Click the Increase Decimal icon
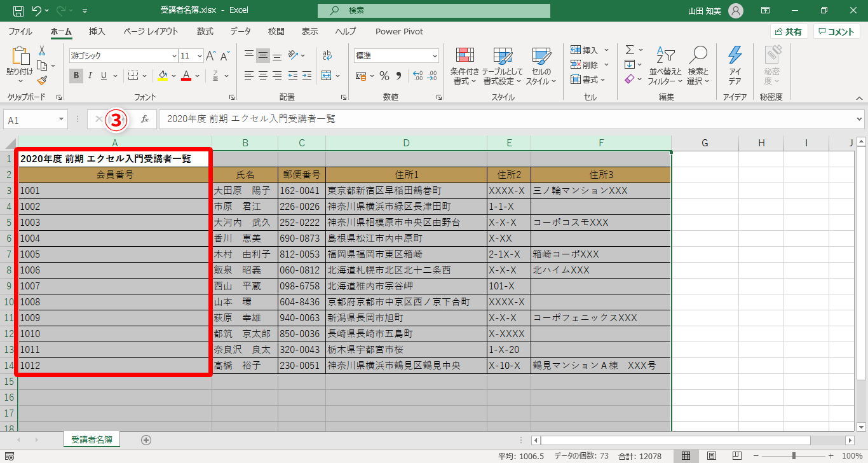The width and height of the screenshot is (868, 463). click(x=417, y=76)
